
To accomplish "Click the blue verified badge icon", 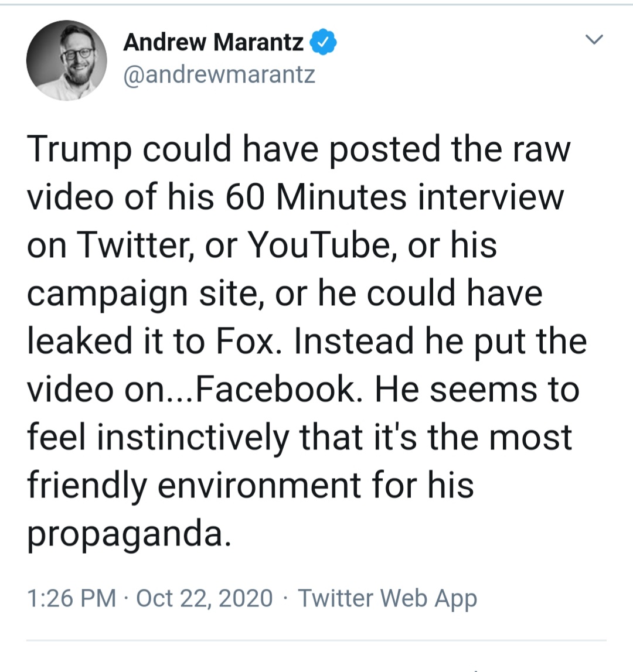I will [324, 42].
